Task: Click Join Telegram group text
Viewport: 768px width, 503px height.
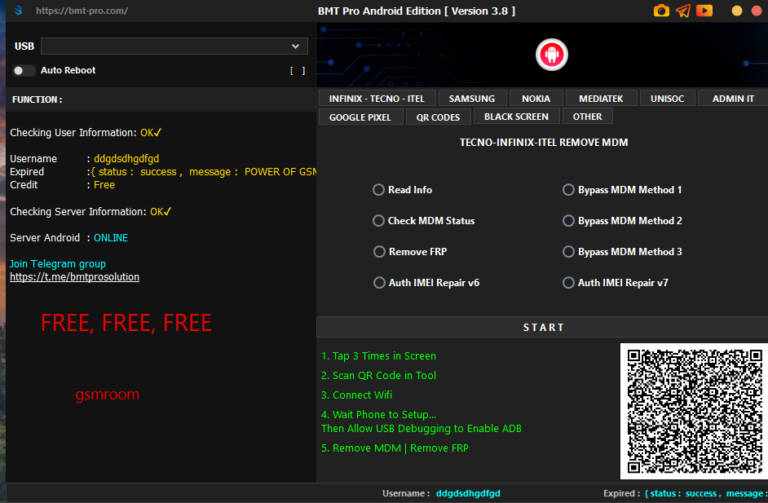Action: pos(58,264)
